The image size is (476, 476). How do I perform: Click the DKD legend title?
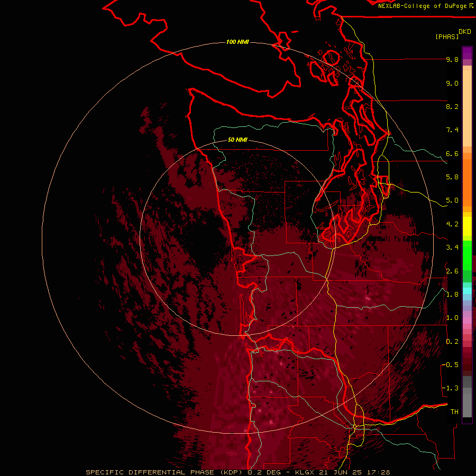coord(464,32)
